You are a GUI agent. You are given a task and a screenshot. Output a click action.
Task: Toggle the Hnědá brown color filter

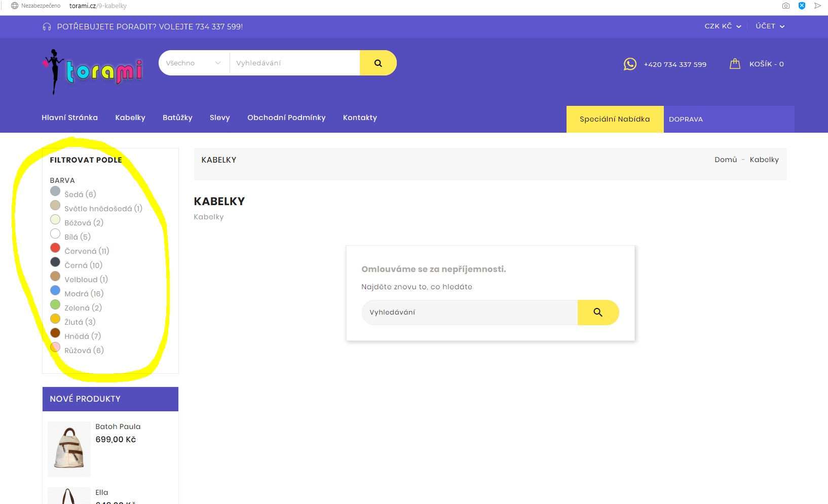point(55,333)
